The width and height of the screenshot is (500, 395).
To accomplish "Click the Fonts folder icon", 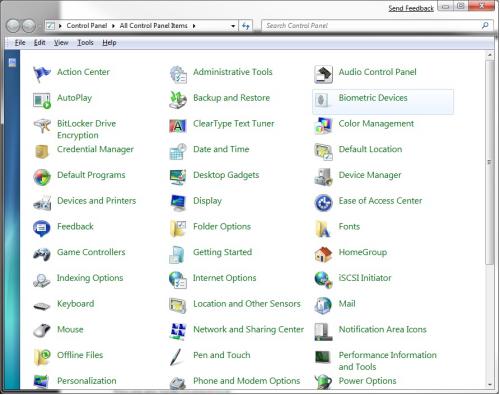I will click(323, 229).
